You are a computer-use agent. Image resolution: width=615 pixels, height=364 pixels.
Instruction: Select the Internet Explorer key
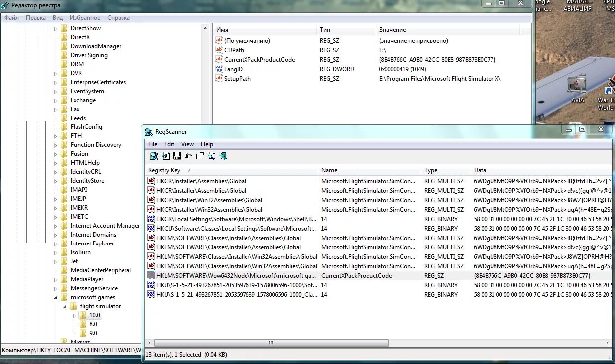point(92,243)
